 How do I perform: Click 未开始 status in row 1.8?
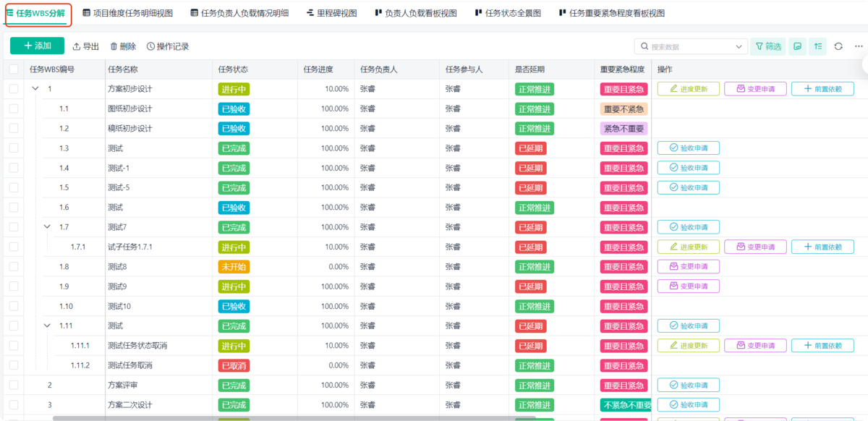(234, 266)
